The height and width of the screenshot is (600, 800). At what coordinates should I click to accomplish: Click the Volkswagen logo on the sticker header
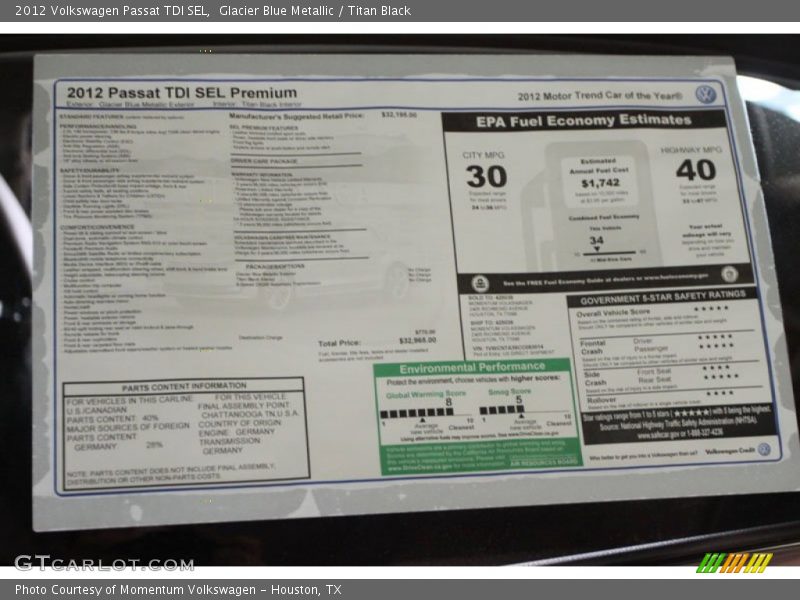click(x=706, y=94)
